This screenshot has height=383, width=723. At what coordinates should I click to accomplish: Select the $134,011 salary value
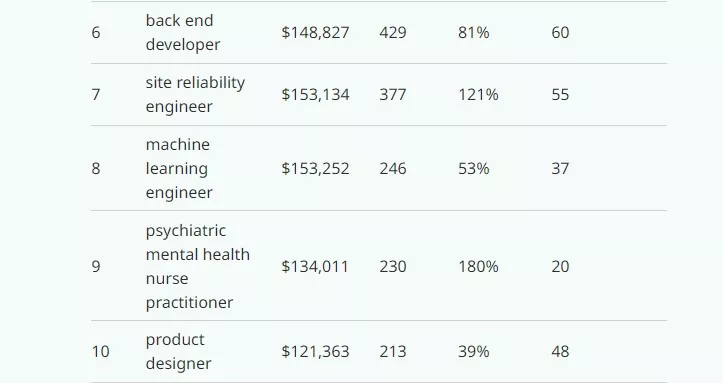(315, 267)
